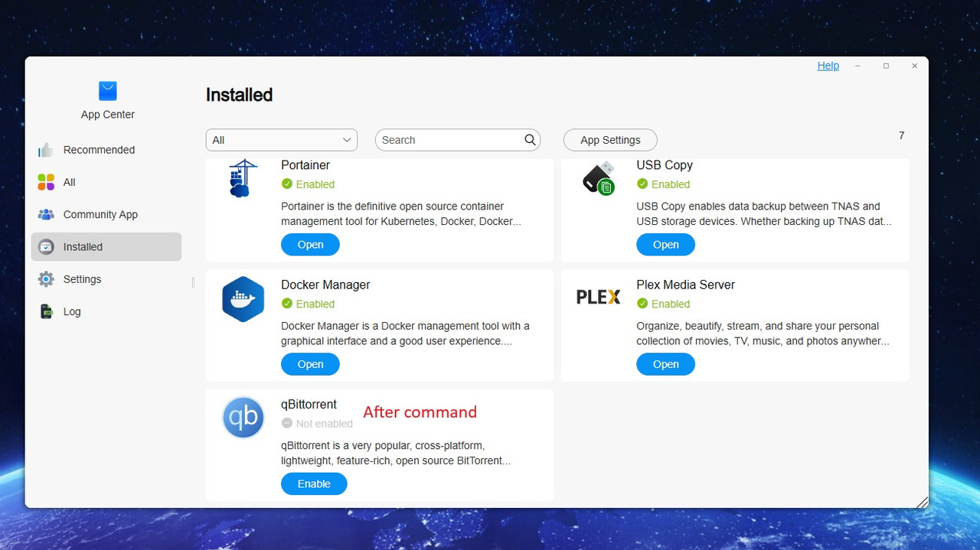
Task: Click the qBittorrent title text
Action: [x=309, y=404]
